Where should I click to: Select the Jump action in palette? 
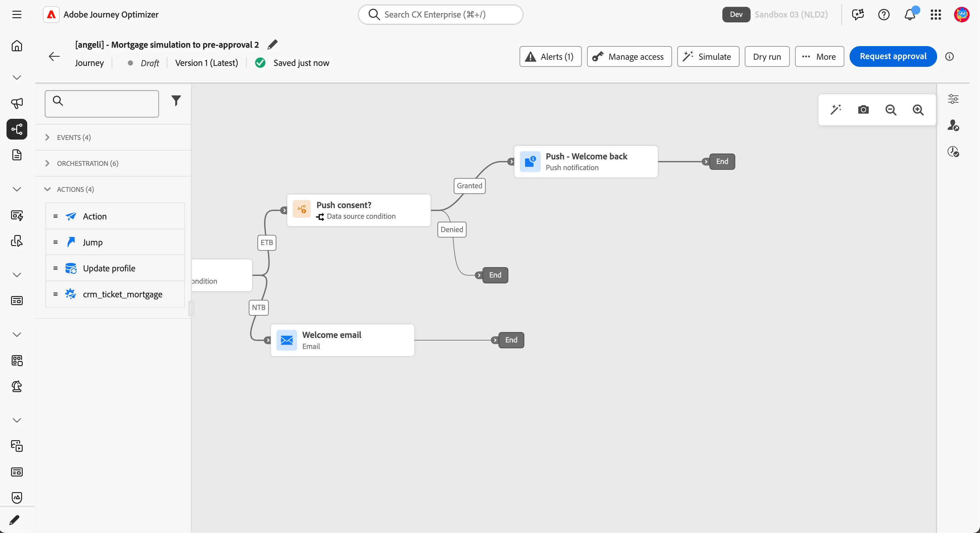point(115,242)
